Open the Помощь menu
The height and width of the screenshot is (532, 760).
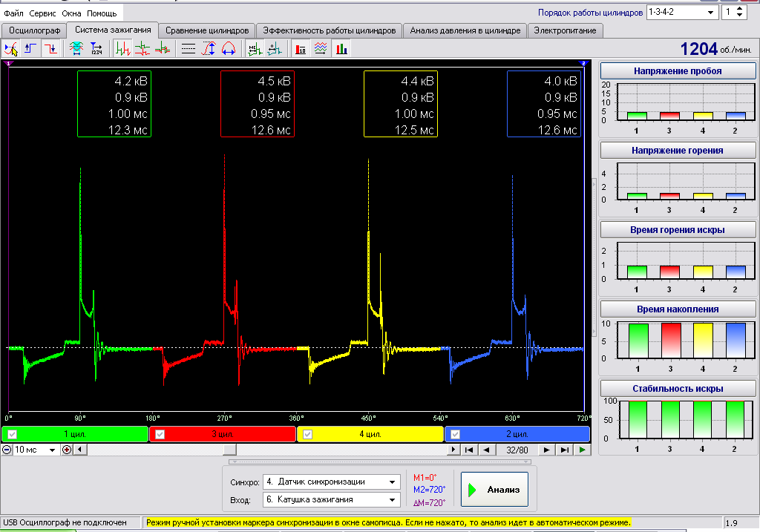click(102, 13)
